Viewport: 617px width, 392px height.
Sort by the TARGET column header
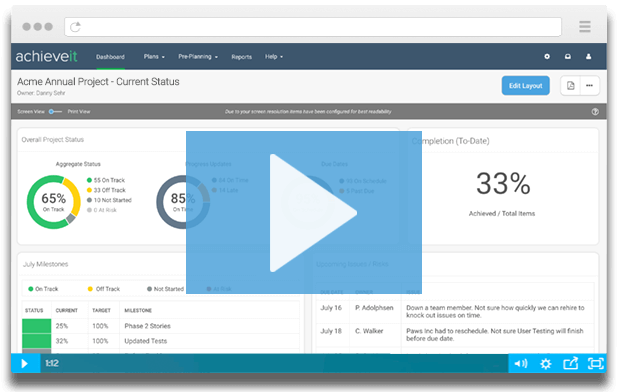102,311
